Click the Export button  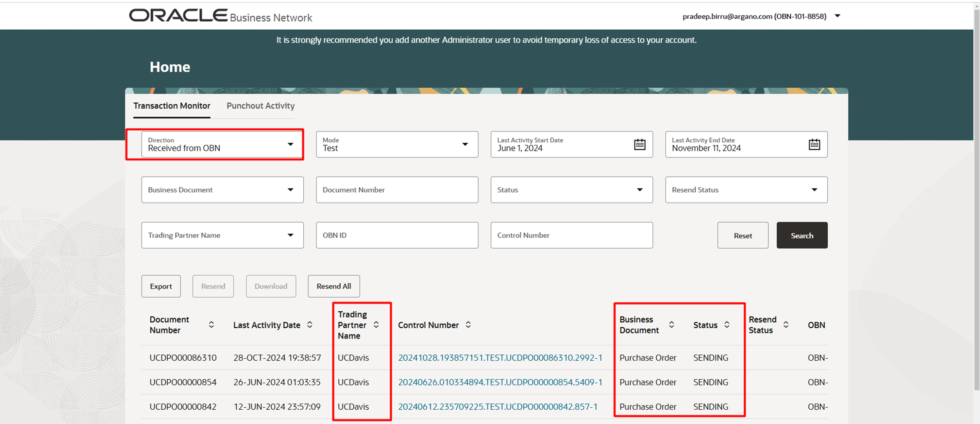tap(161, 286)
